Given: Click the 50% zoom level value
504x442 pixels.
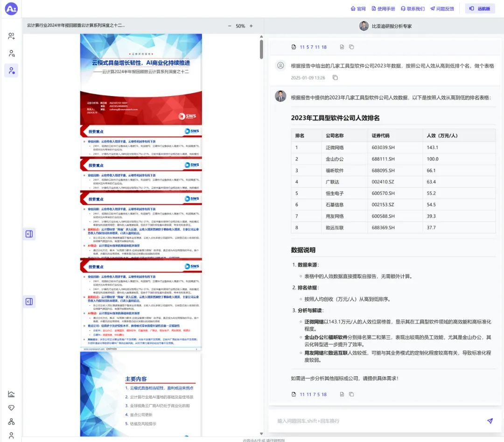Looking at the screenshot, I should pyautogui.click(x=240, y=26).
